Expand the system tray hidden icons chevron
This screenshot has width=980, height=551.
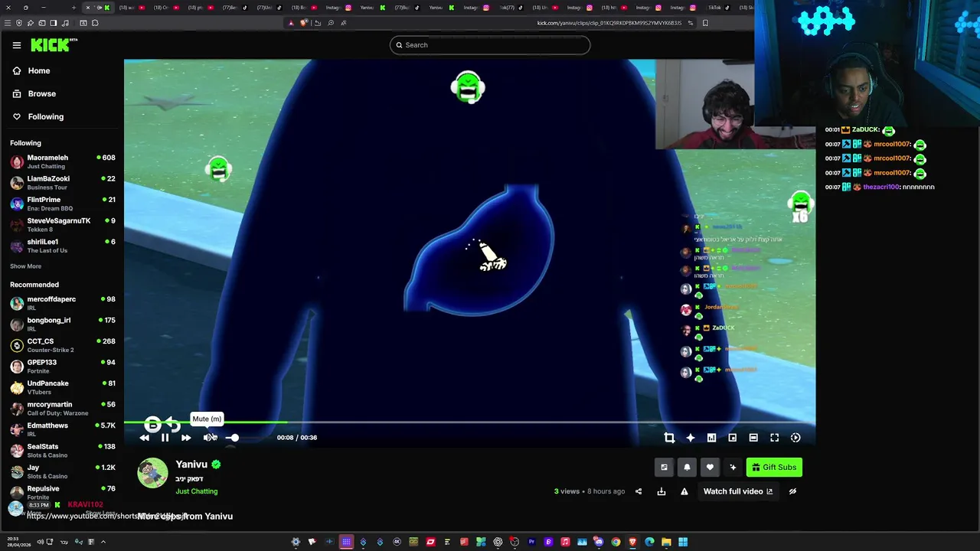click(103, 542)
